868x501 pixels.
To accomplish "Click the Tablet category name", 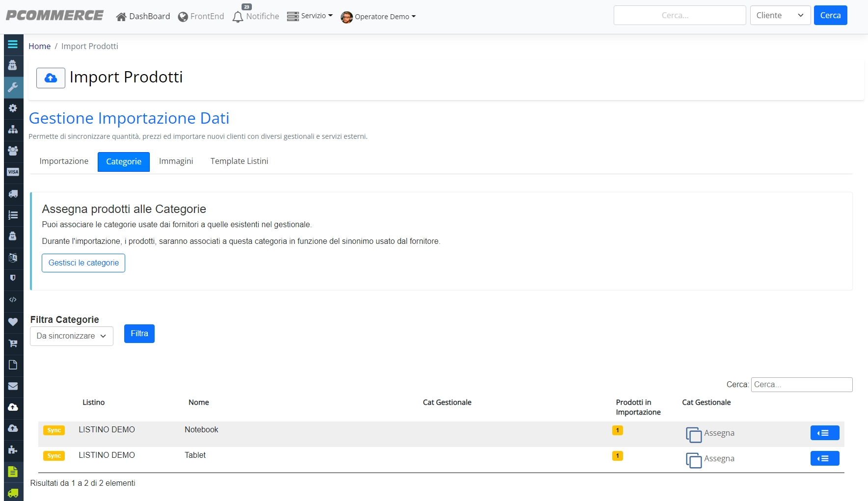I will pyautogui.click(x=195, y=455).
